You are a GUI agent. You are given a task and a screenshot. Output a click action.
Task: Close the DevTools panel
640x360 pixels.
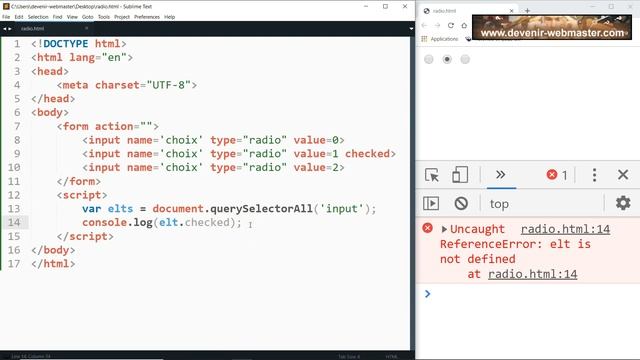[x=623, y=175]
